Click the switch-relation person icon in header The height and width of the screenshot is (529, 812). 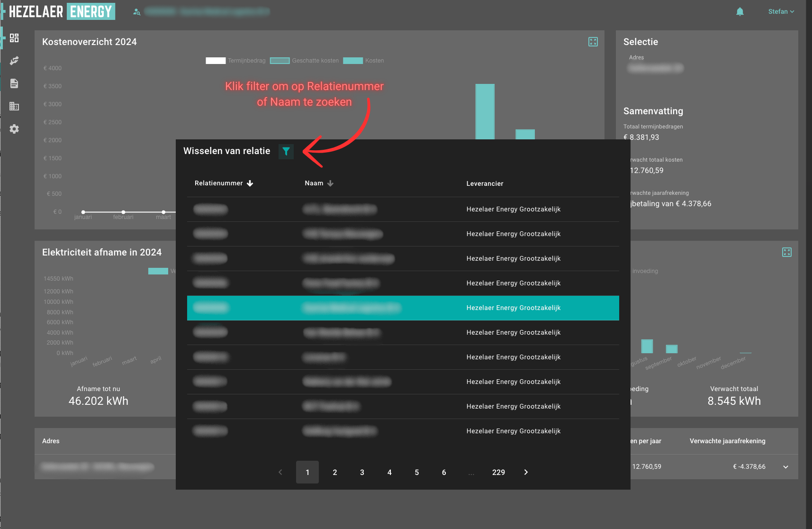(137, 12)
